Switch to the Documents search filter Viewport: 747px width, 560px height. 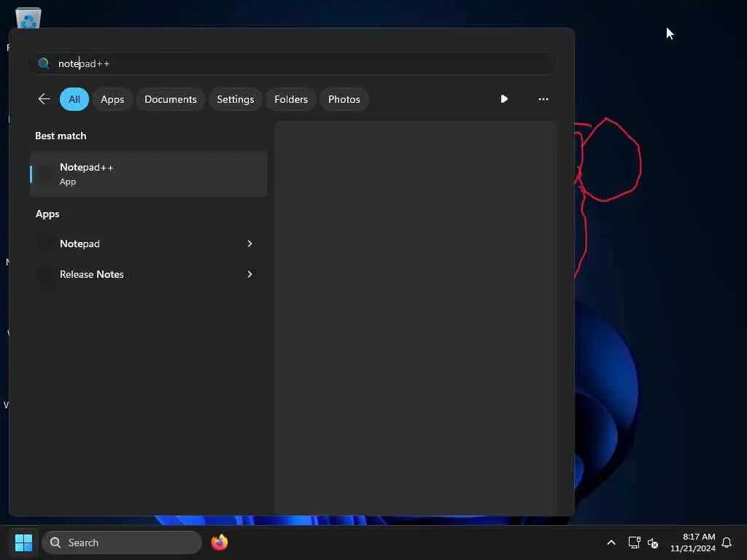coord(171,99)
